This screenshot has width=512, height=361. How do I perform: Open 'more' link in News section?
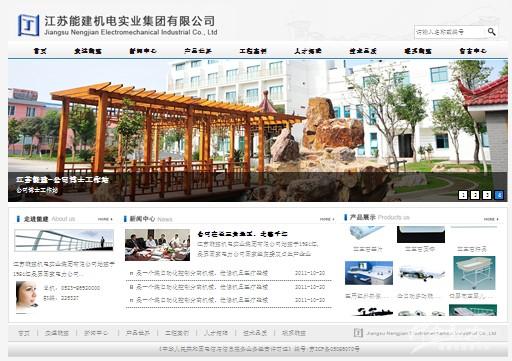click(x=327, y=219)
